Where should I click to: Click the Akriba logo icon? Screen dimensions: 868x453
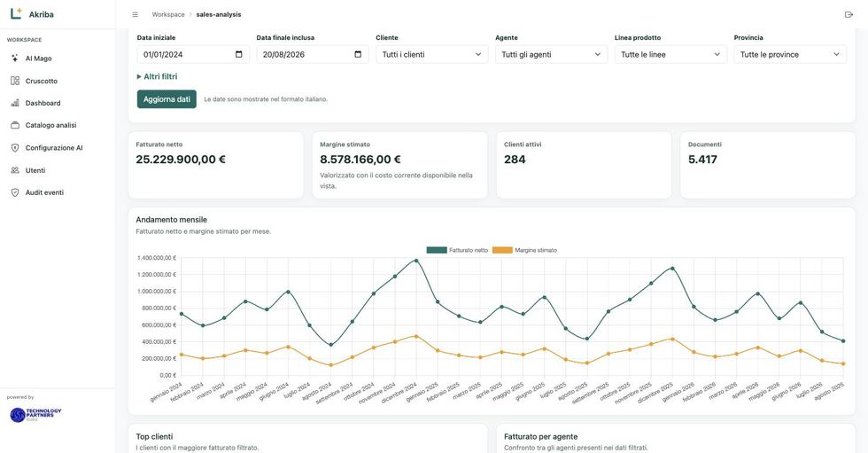16,13
